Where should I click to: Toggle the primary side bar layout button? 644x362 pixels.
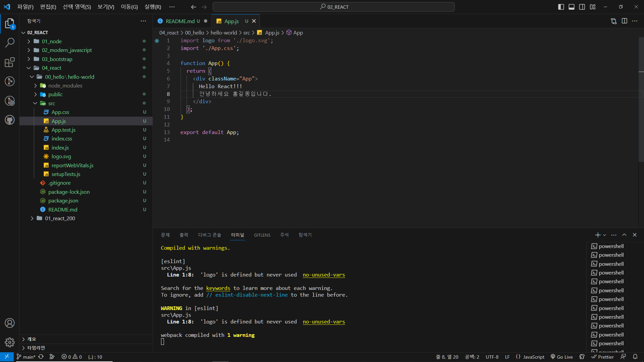click(561, 7)
